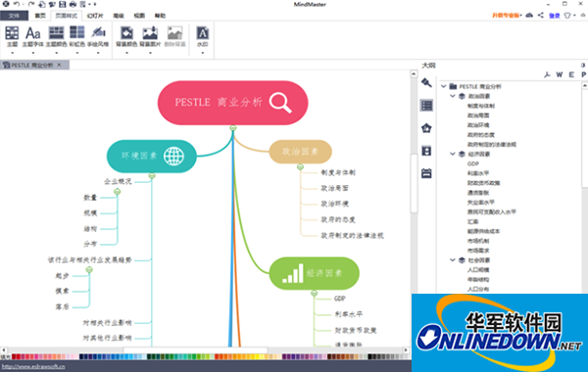This screenshot has height=372, width=588.
Task: Collapse 政治因素 in outline tree
Action: pos(453,96)
